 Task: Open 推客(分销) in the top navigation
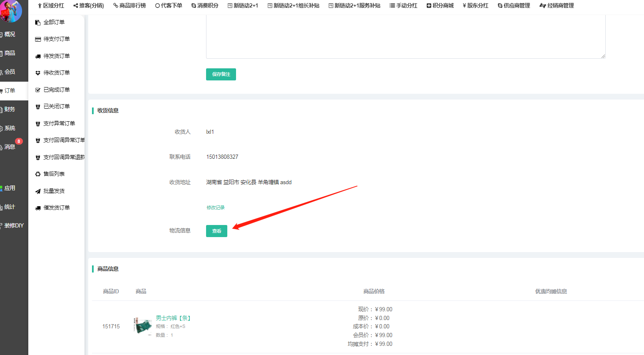[x=88, y=5]
